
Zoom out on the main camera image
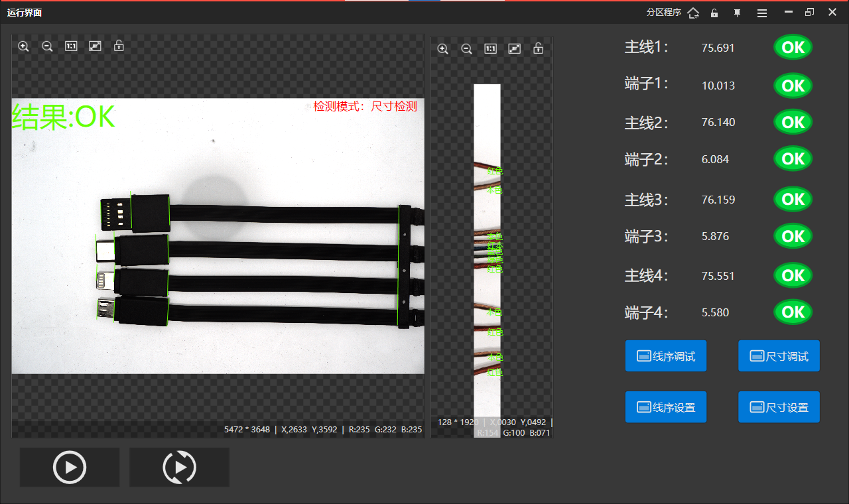pos(47,46)
